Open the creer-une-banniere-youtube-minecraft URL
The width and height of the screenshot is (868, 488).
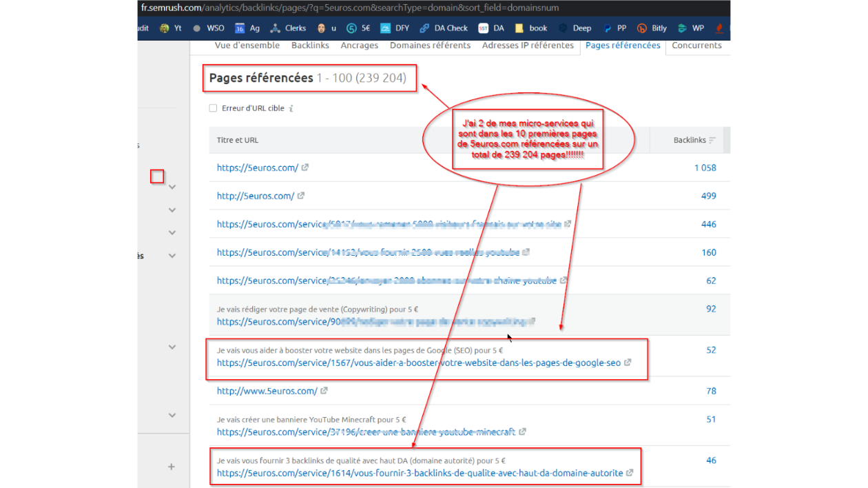[366, 432]
